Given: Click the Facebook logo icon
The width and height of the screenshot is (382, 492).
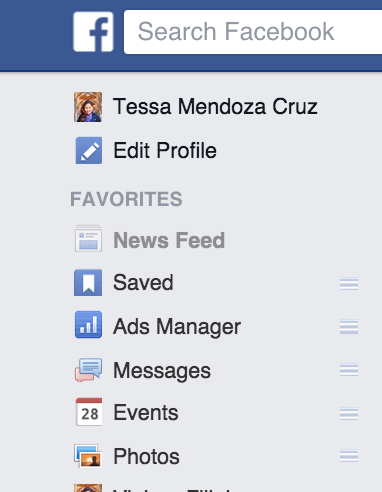Looking at the screenshot, I should (93, 32).
